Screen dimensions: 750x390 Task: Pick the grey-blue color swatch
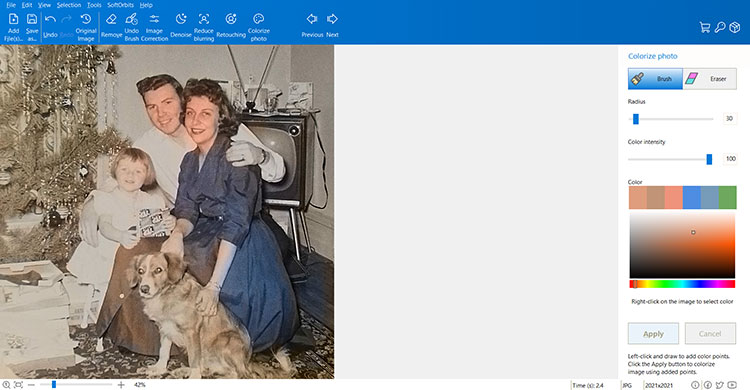709,198
